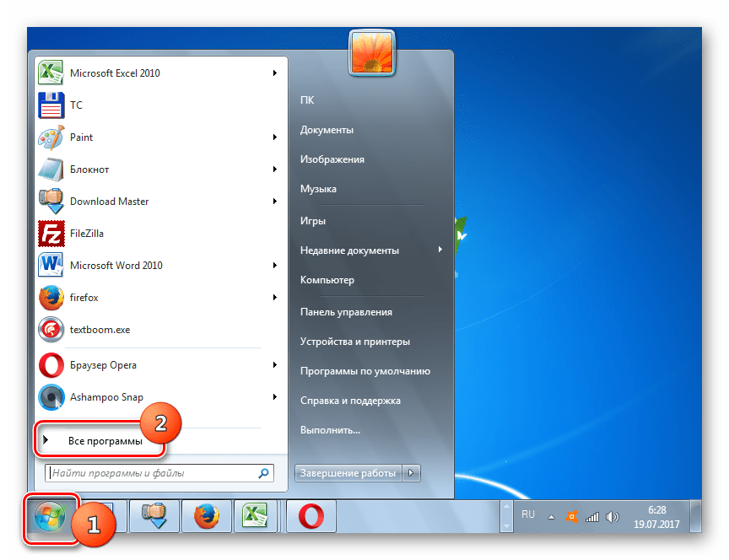Open Excel from the taskbar
Viewport: 729px width, 560px height.
point(256,516)
